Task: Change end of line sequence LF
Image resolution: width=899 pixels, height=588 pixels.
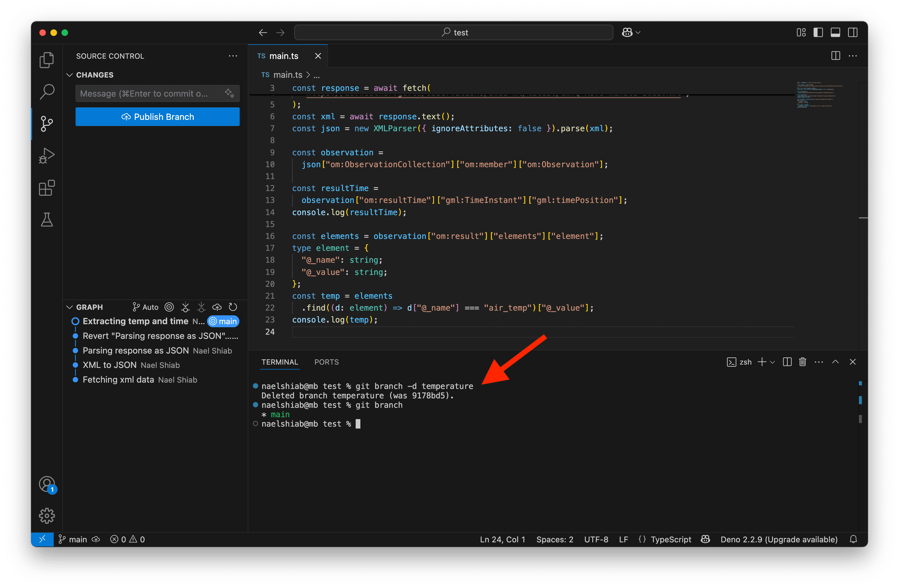Action: [x=623, y=539]
